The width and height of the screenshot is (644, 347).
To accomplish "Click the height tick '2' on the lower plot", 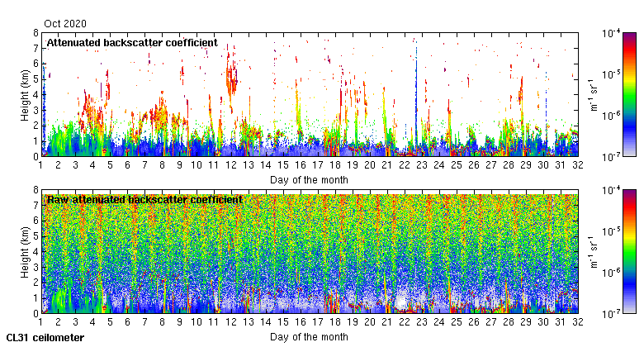I will coord(36,283).
